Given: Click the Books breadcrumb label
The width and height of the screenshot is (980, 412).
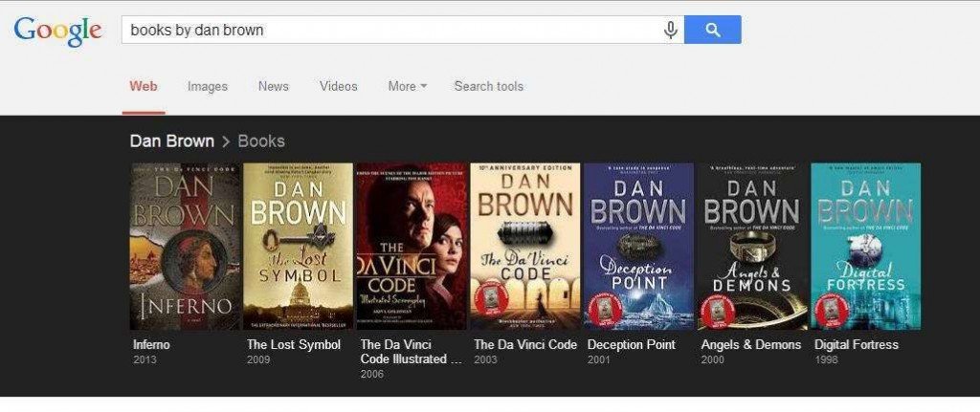Looking at the screenshot, I should 261,141.
